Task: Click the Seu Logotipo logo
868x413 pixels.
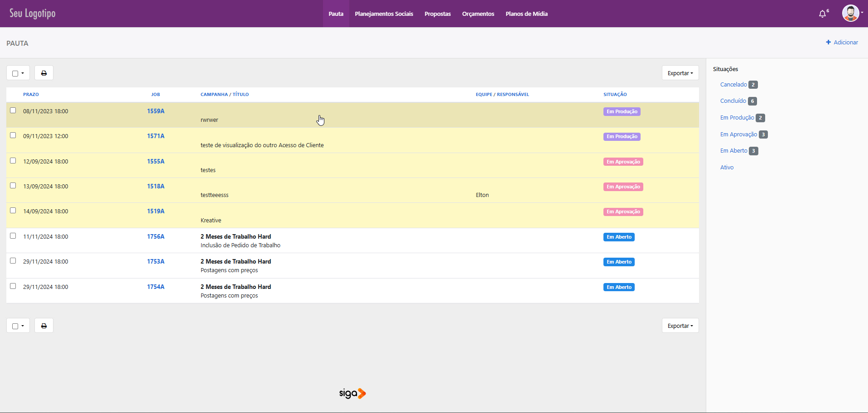Action: (33, 13)
